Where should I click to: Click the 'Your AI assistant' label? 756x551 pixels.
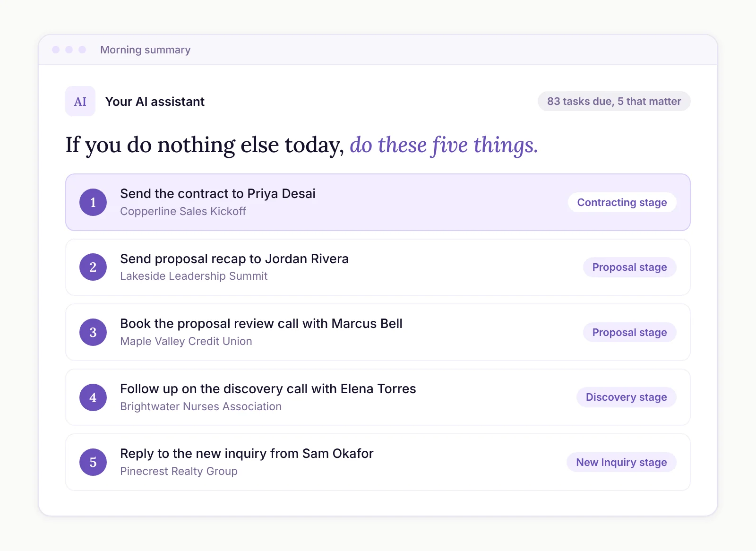pyautogui.click(x=155, y=102)
